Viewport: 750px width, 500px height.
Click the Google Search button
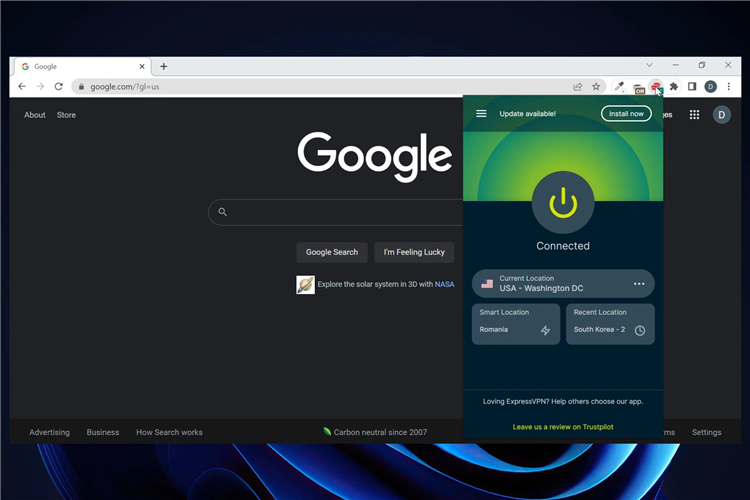click(332, 252)
